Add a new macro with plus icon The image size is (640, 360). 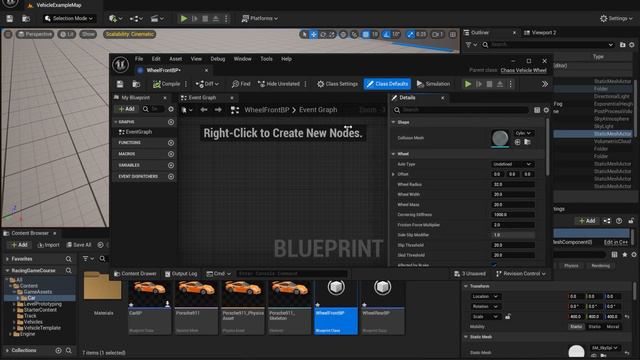point(171,154)
